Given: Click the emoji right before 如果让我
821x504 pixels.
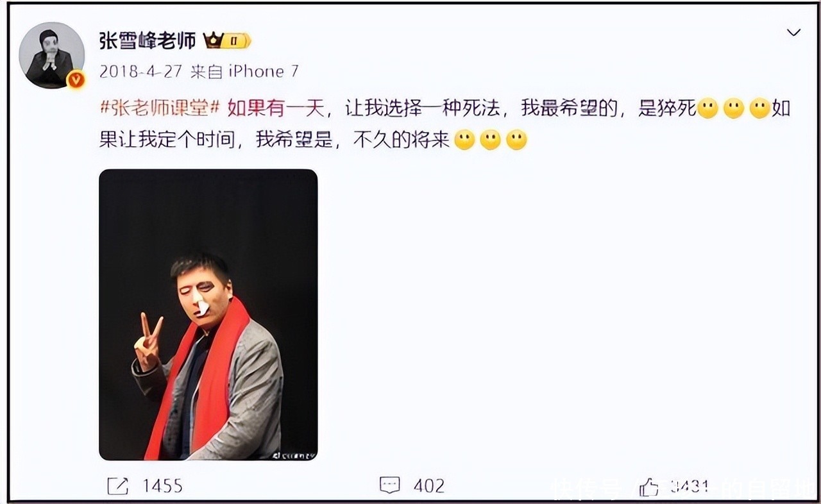Looking at the screenshot, I should click(x=759, y=109).
